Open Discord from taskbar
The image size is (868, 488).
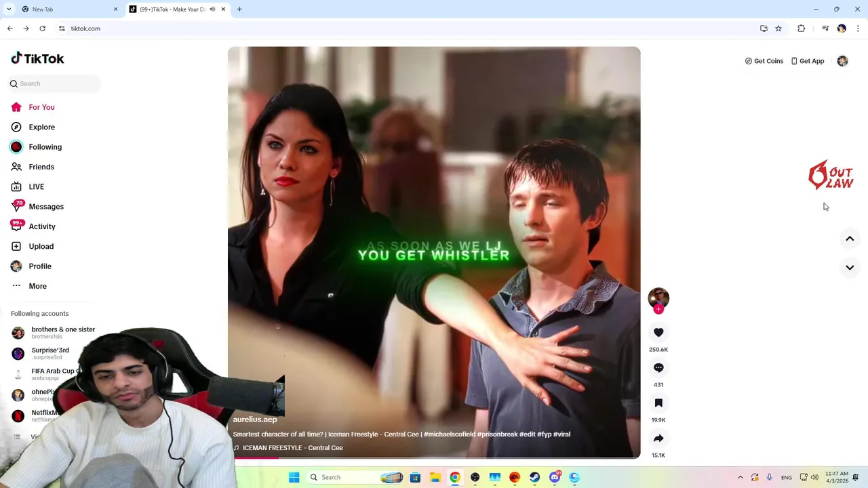click(x=555, y=477)
